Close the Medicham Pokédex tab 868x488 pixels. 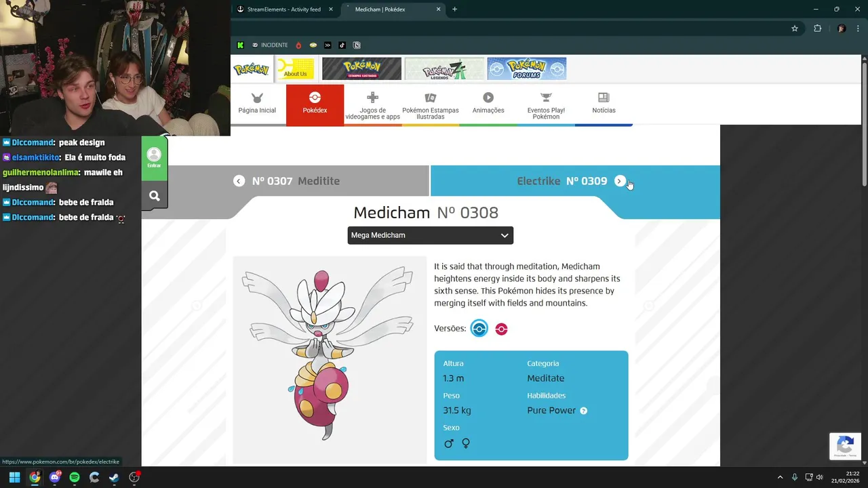click(x=438, y=9)
